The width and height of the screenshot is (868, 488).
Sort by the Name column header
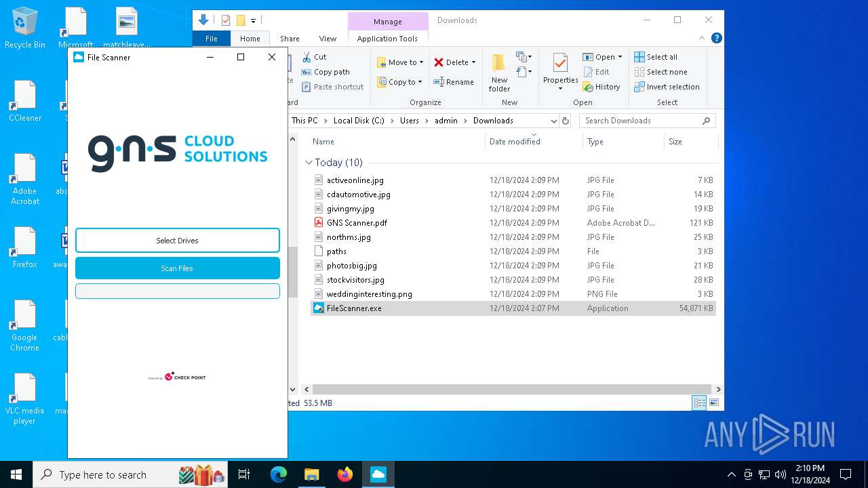[397, 142]
